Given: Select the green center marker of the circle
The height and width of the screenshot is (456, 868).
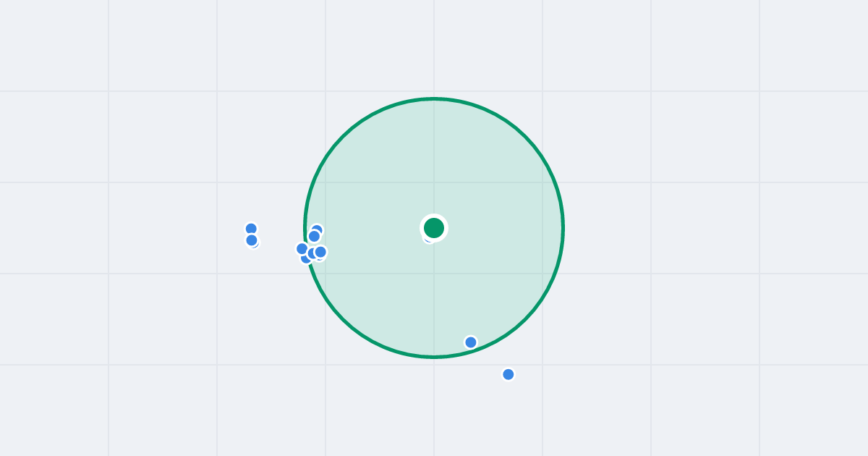Looking at the screenshot, I should (x=434, y=228).
